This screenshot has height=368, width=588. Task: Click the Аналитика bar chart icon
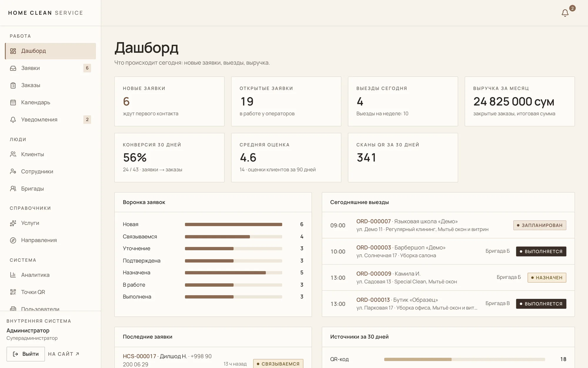pyautogui.click(x=13, y=275)
